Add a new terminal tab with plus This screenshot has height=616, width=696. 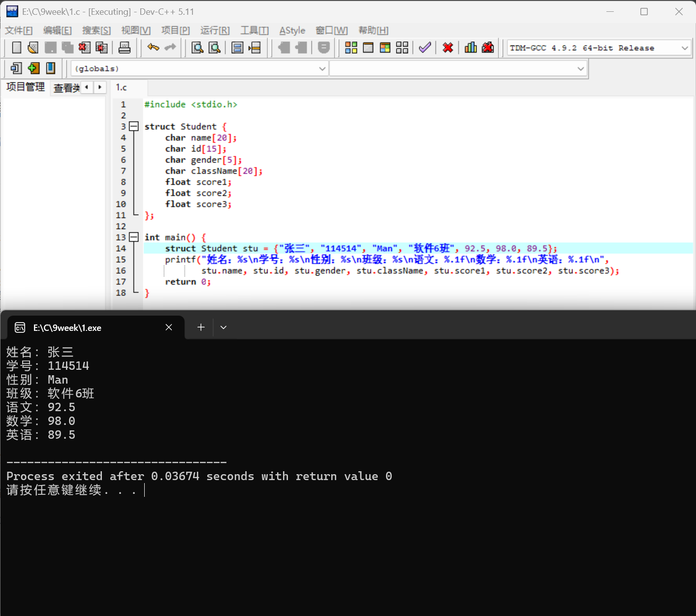[x=201, y=327]
